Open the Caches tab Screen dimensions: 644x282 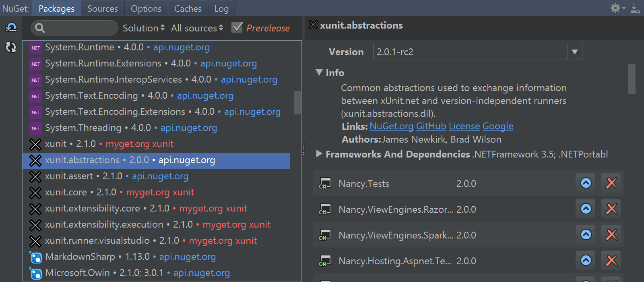(188, 8)
